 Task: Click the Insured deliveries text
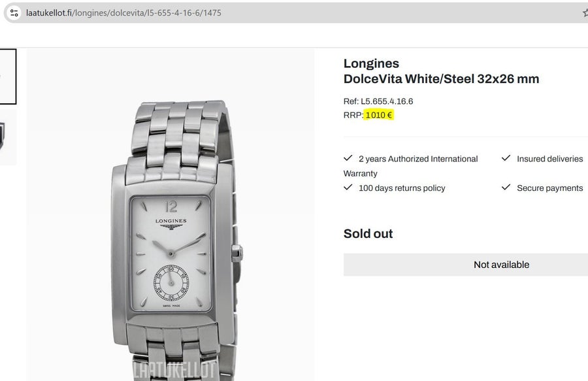[549, 159]
